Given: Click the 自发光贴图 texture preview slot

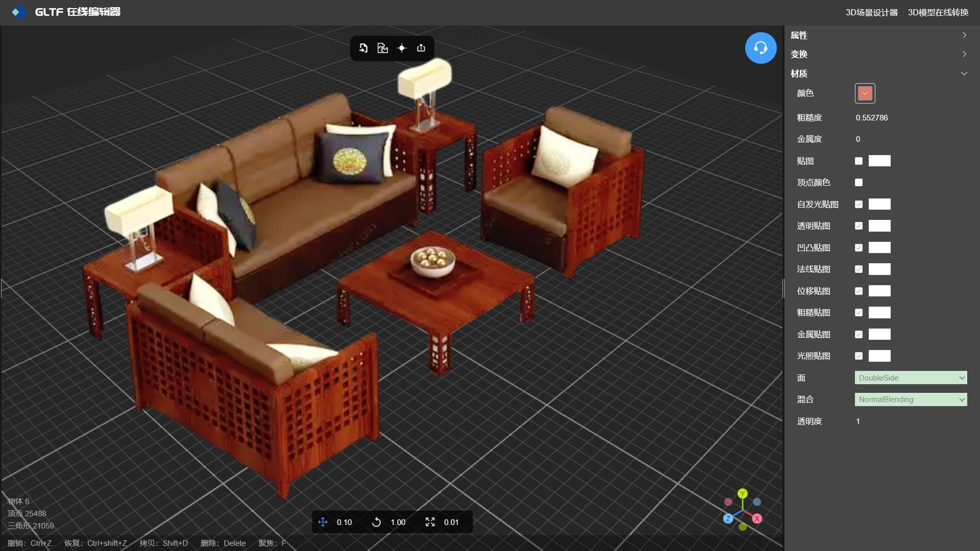Looking at the screenshot, I should [x=879, y=204].
